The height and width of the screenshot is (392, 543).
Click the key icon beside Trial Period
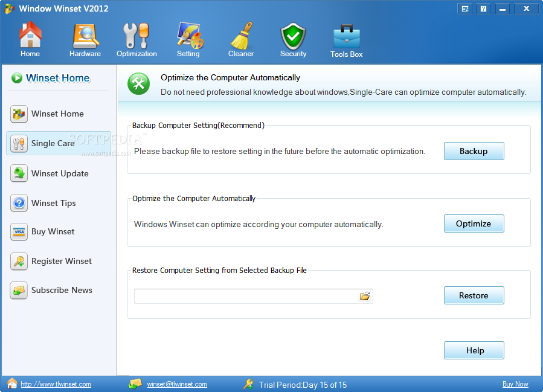click(x=248, y=384)
